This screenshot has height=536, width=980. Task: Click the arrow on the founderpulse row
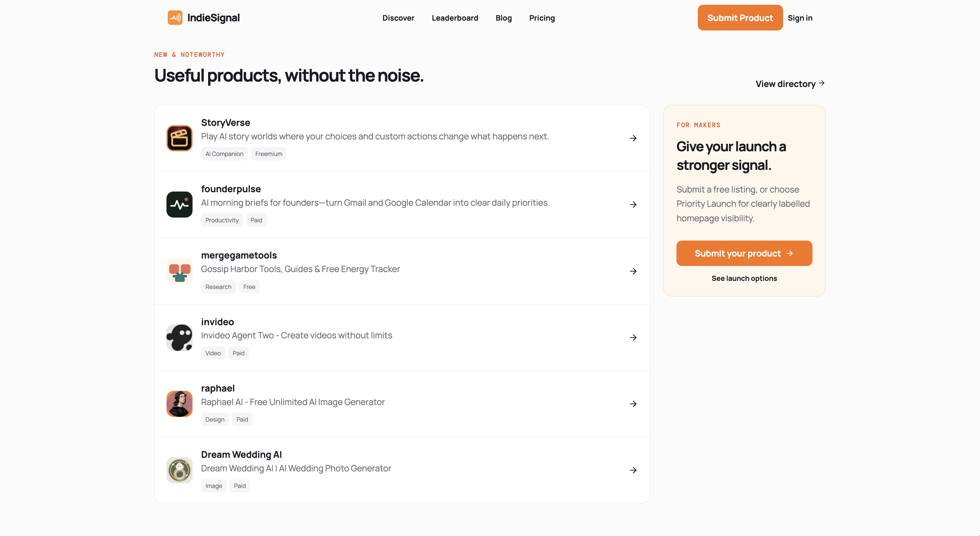pos(633,205)
